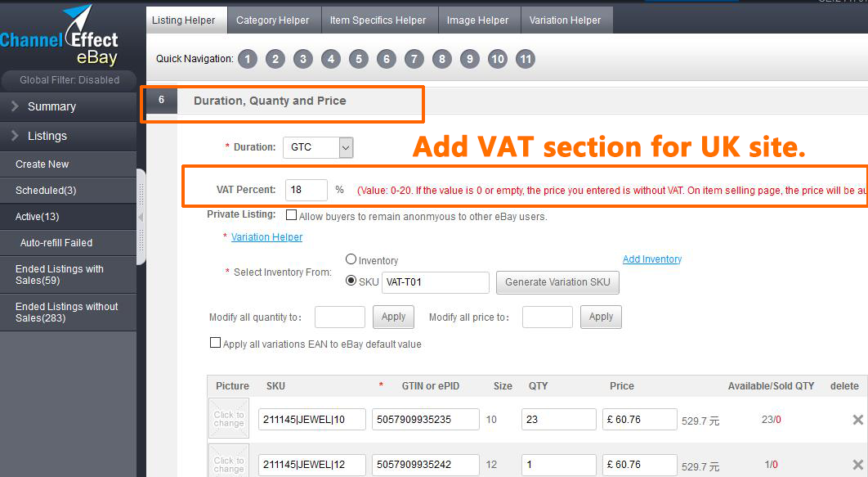Jump to section 5 in Quick Navigation
Viewport: 868px width, 477px height.
click(359, 59)
